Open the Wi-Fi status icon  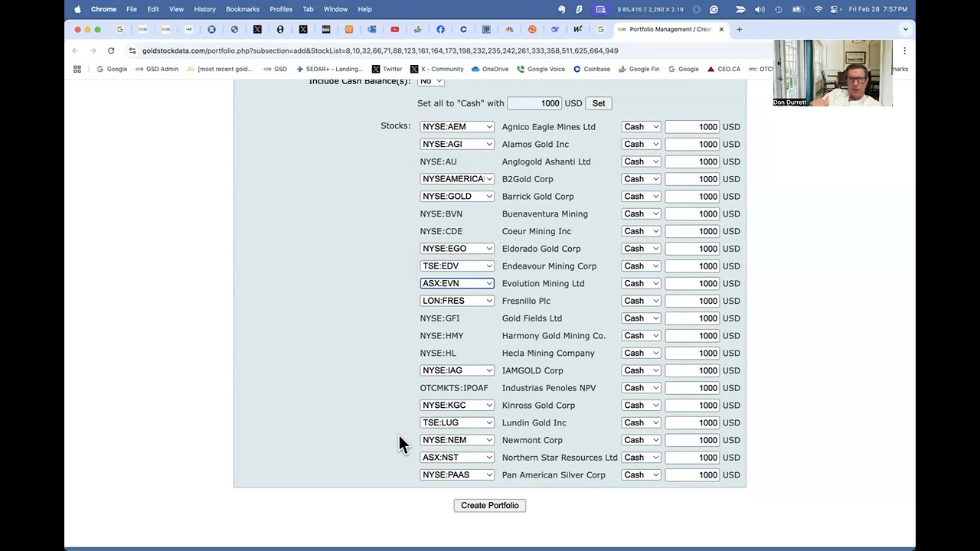818,9
